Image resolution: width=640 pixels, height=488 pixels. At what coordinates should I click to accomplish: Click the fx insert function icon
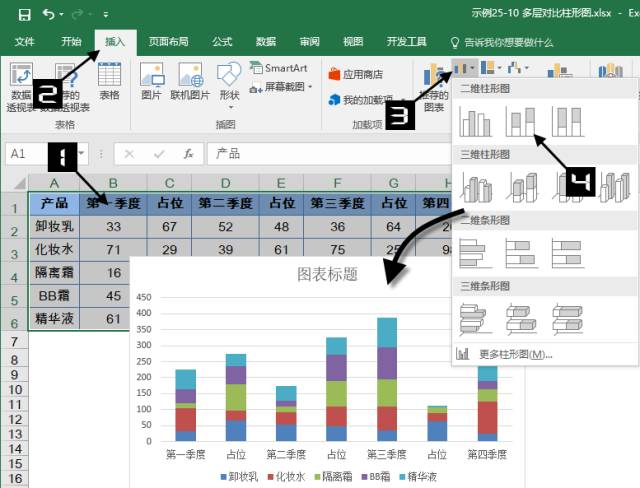coord(188,154)
